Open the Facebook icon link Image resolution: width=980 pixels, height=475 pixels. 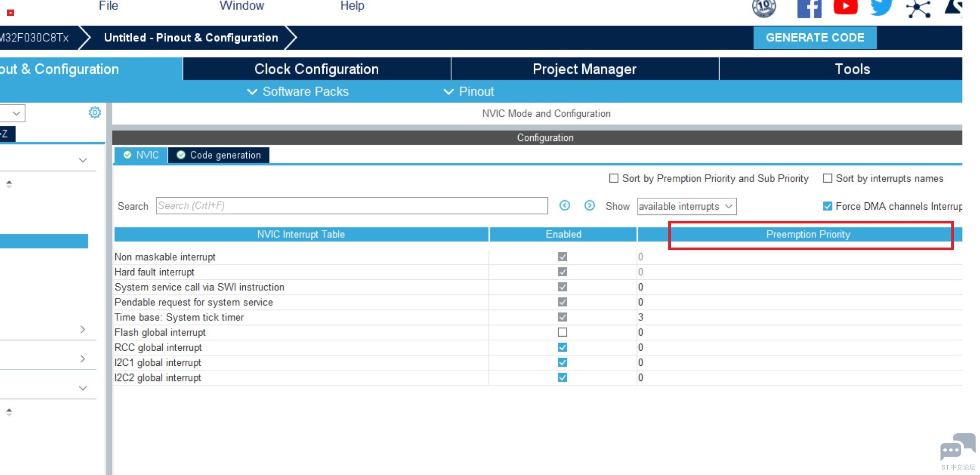[x=809, y=9]
